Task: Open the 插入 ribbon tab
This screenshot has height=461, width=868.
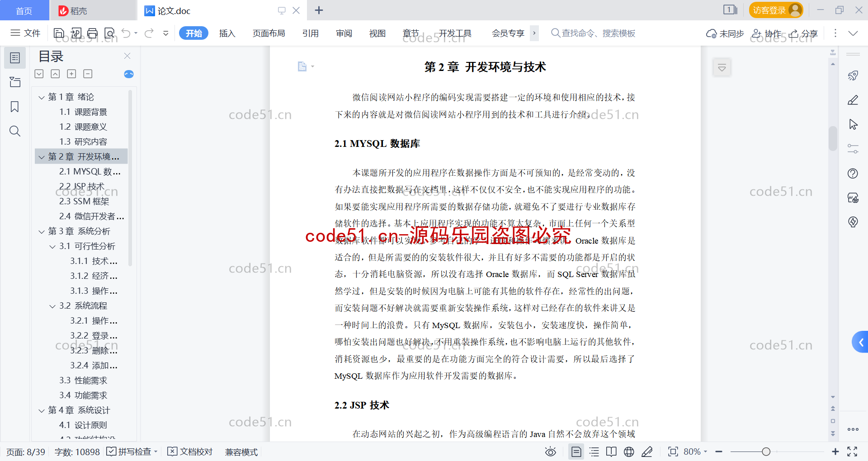Action: coord(227,33)
